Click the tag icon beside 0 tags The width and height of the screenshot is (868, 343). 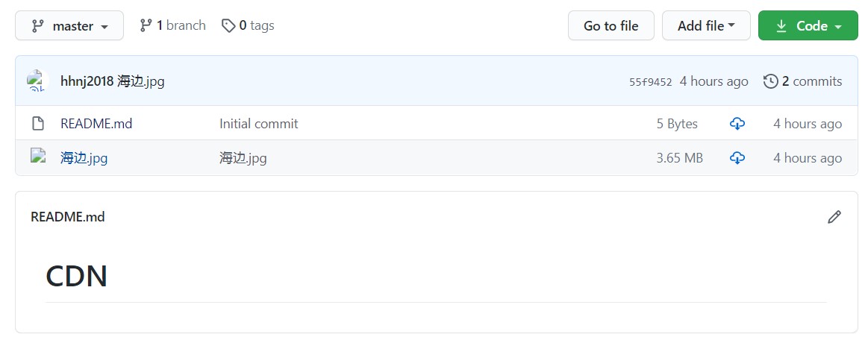tap(228, 25)
